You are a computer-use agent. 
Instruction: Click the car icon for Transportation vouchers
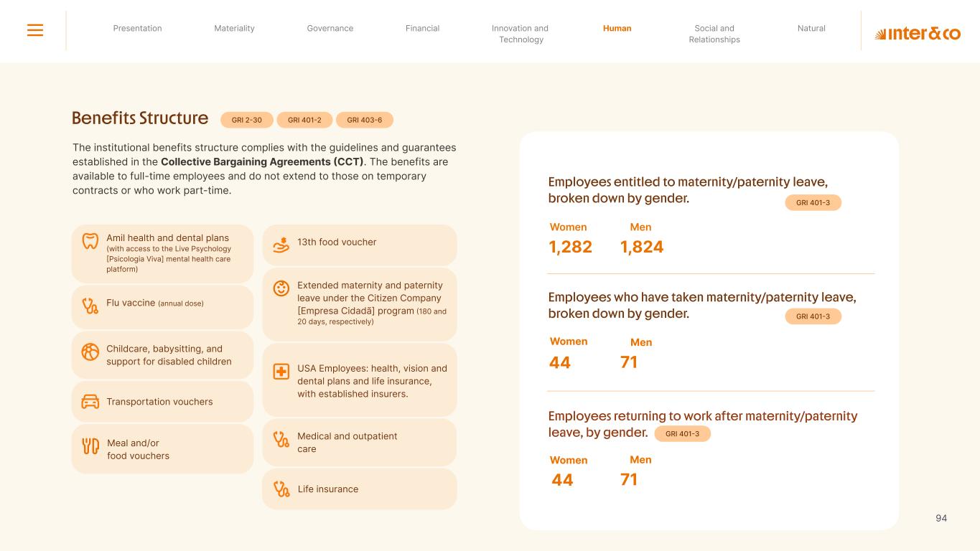(x=90, y=402)
